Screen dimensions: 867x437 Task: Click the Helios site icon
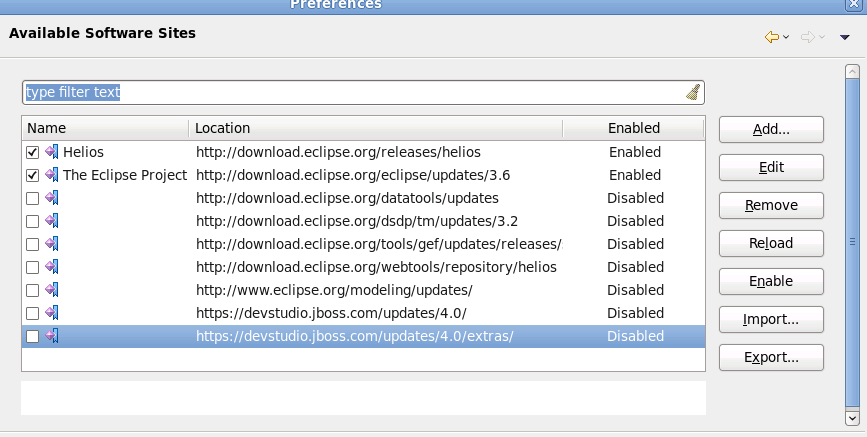[52, 153]
